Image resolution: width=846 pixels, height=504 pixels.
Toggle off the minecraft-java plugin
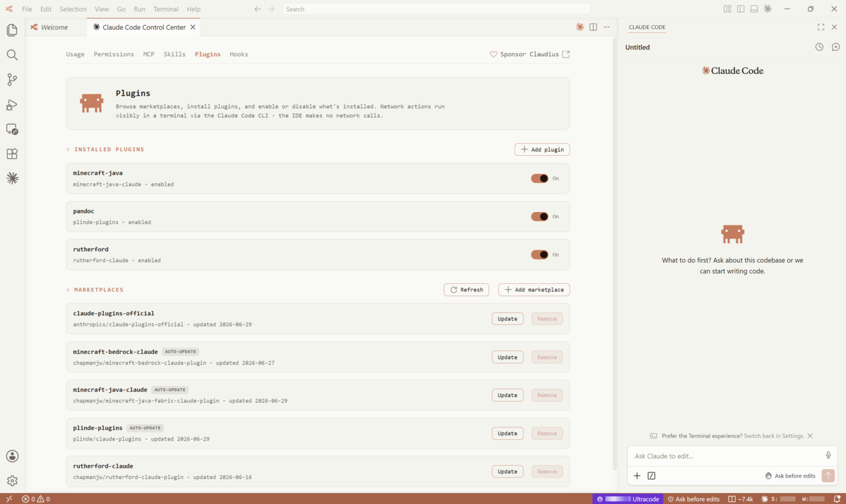[x=540, y=178]
